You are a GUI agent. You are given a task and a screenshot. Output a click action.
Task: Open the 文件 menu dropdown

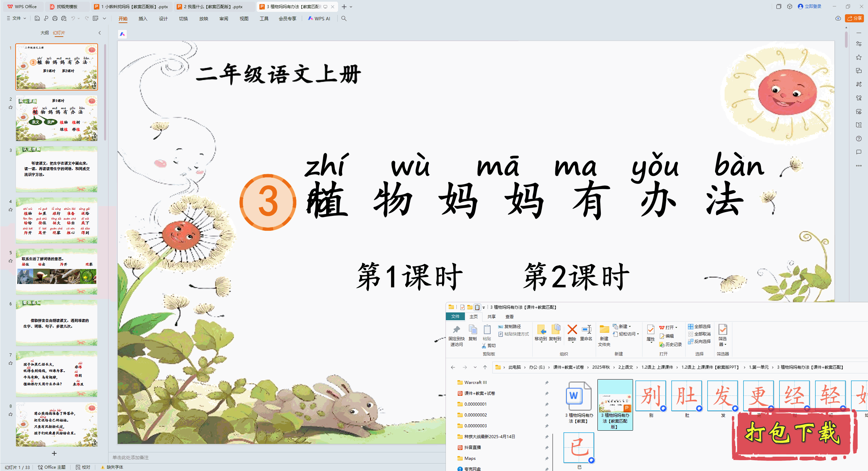16,18
